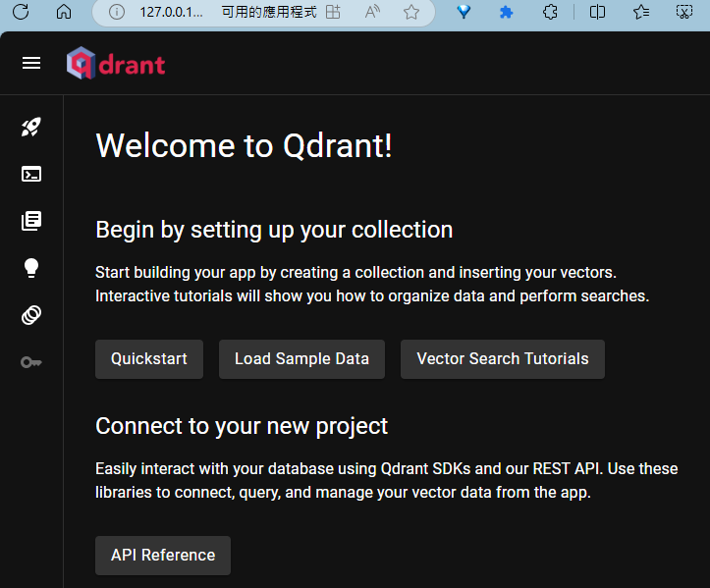Click the site information icon in address bar
This screenshot has height=588, width=710.
(117, 12)
